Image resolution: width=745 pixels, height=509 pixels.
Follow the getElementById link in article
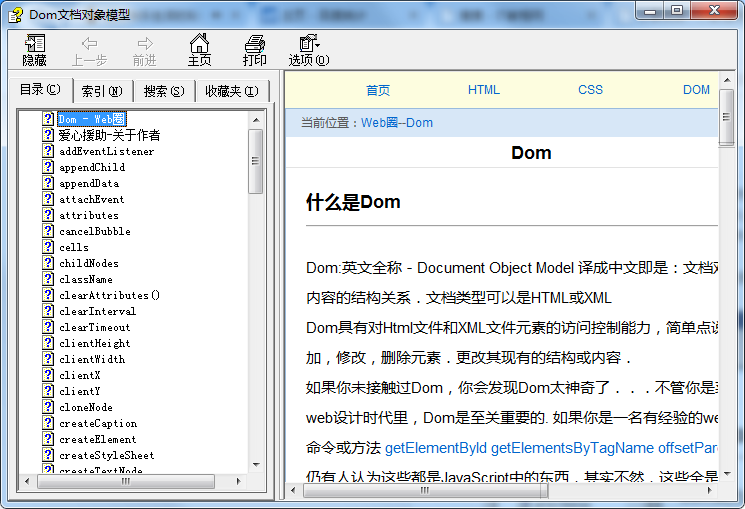[436, 447]
